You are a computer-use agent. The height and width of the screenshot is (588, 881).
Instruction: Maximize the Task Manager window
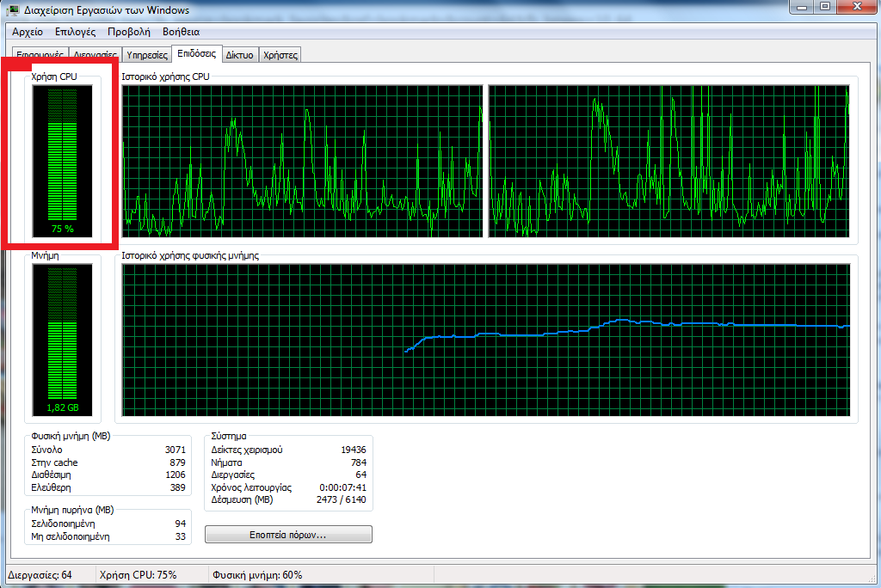pos(825,7)
